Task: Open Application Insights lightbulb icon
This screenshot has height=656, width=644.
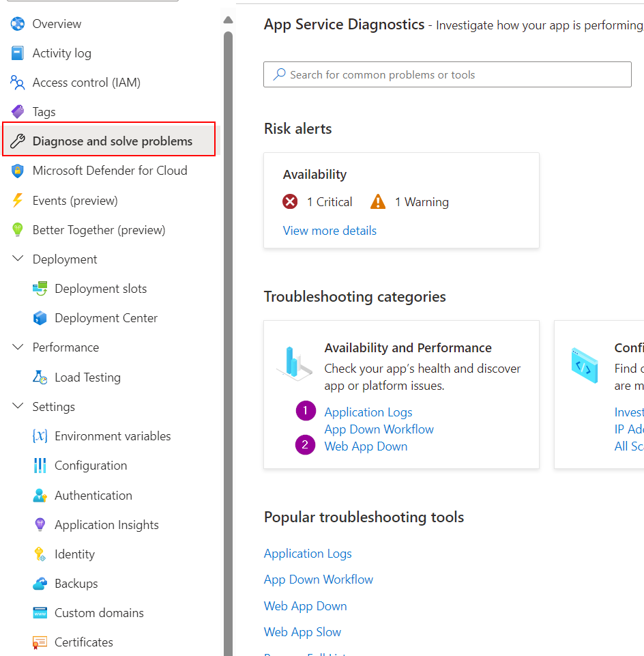Action: [x=40, y=525]
